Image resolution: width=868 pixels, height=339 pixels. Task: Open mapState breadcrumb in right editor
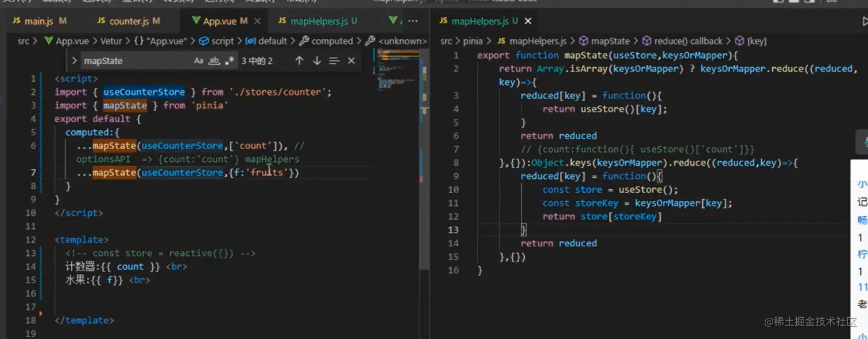click(604, 41)
